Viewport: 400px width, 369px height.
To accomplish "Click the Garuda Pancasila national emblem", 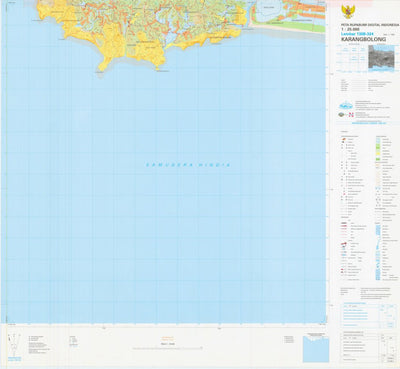I will coord(348,12).
